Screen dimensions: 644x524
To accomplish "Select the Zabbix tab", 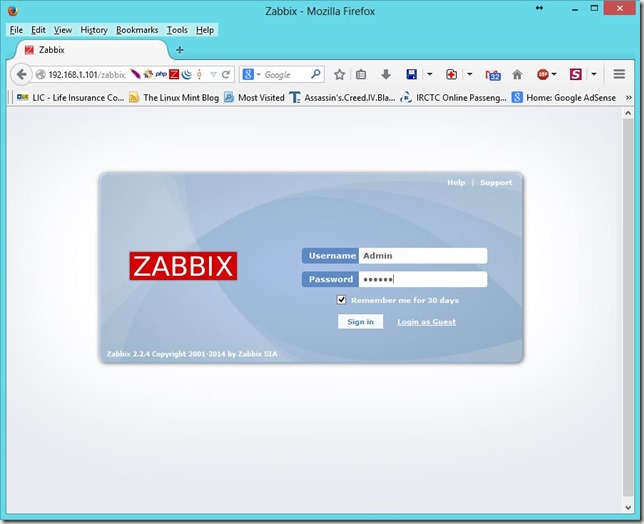I will point(92,50).
